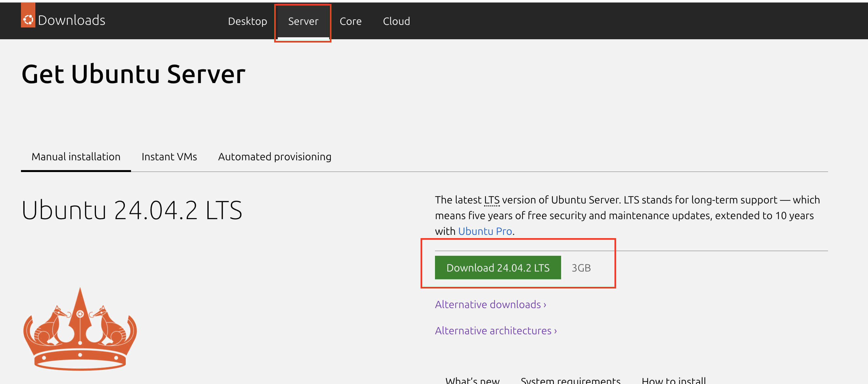868x384 pixels.
Task: Switch to the Instant VMs tab
Action: [x=169, y=157]
